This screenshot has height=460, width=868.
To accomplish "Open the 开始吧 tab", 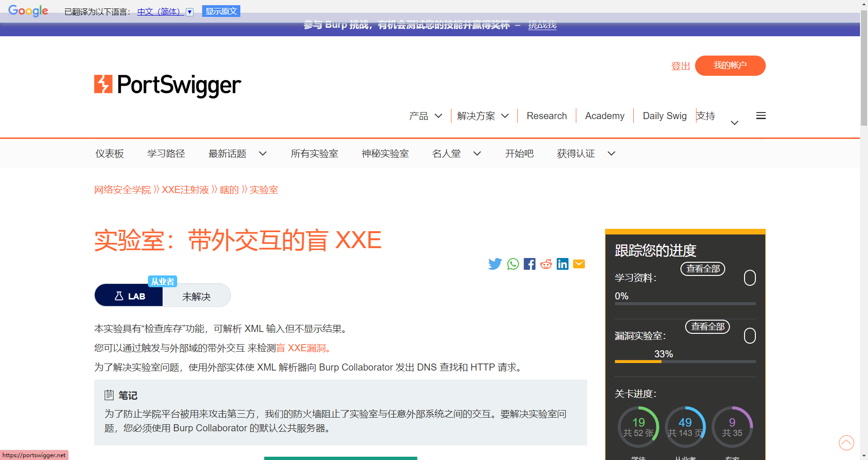I will click(x=519, y=153).
